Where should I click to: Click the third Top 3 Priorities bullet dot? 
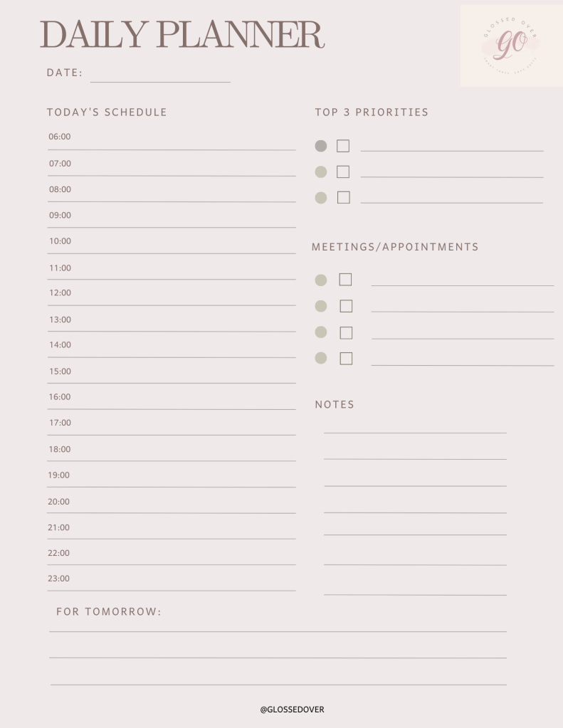point(321,198)
